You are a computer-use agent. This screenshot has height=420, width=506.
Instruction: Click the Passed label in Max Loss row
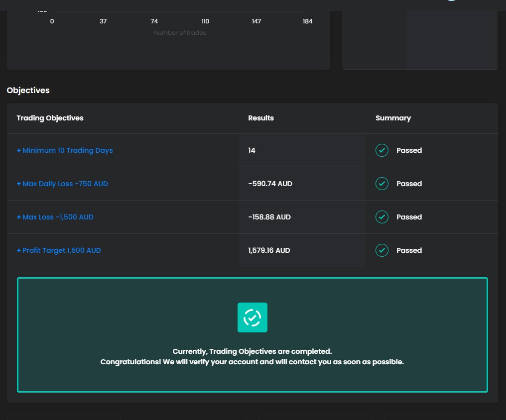(x=409, y=217)
